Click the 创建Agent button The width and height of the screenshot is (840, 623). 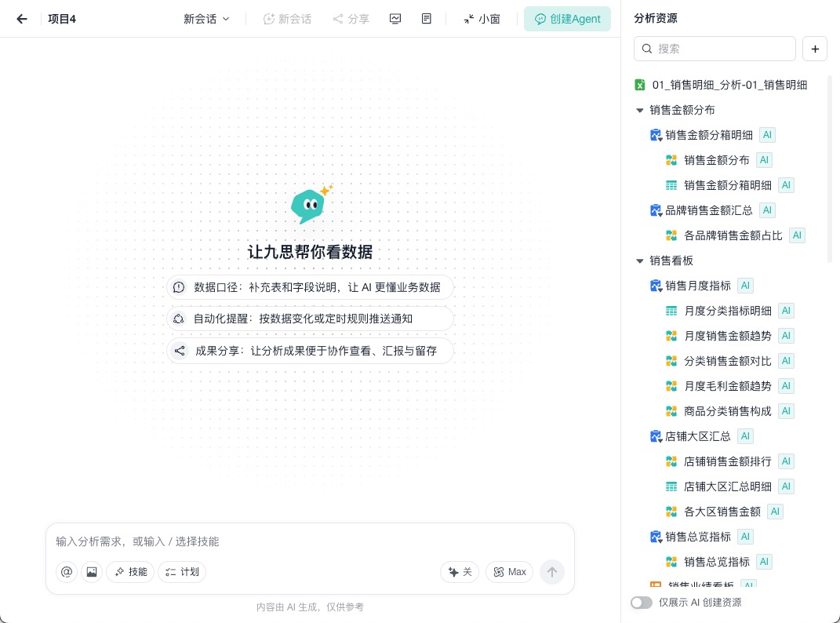[567, 19]
